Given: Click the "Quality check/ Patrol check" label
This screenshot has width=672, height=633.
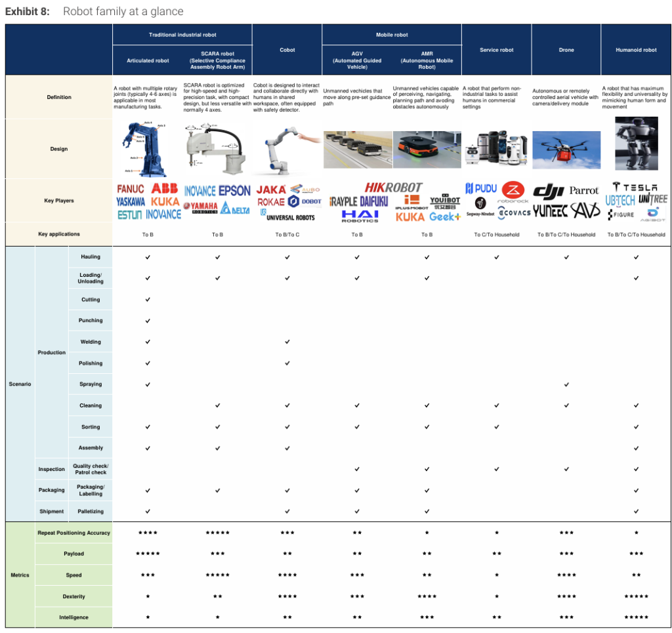Looking at the screenshot, I should (x=91, y=469).
